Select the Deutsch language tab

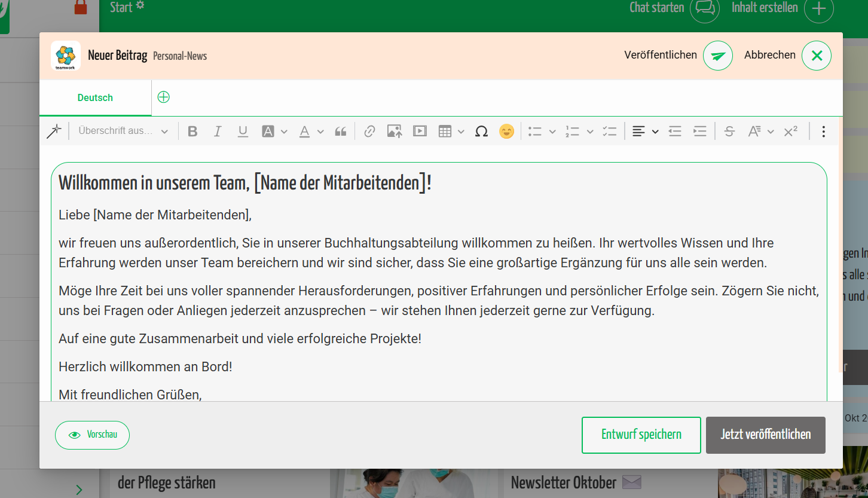[95, 98]
